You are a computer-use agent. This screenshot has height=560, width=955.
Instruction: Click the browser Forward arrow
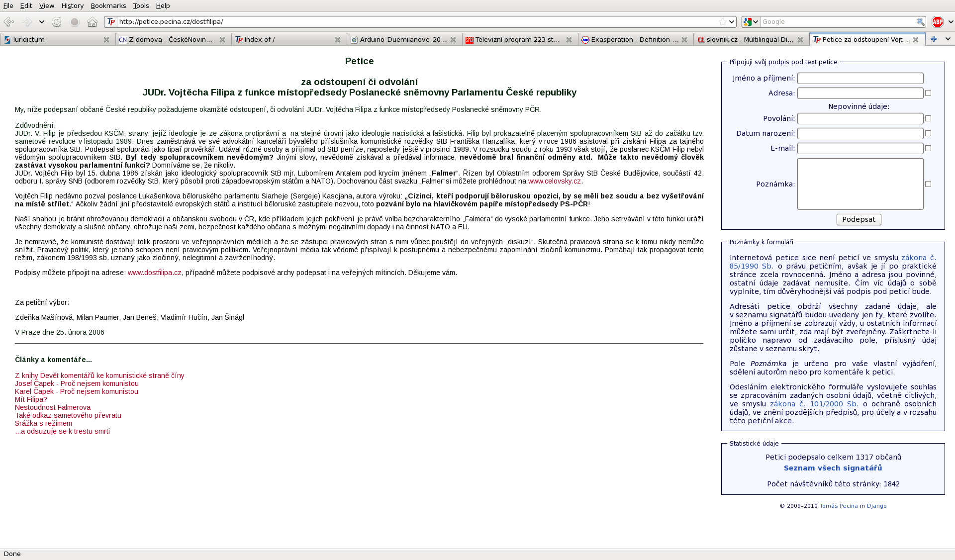[27, 22]
